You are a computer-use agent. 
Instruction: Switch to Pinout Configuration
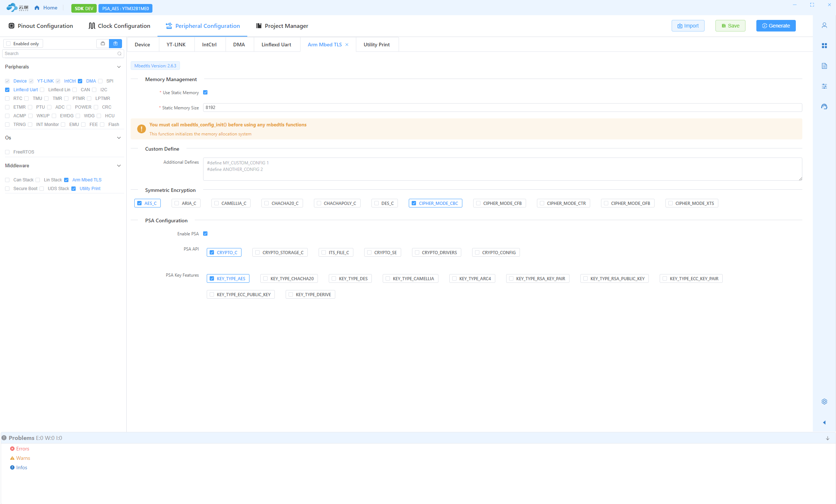[41, 26]
